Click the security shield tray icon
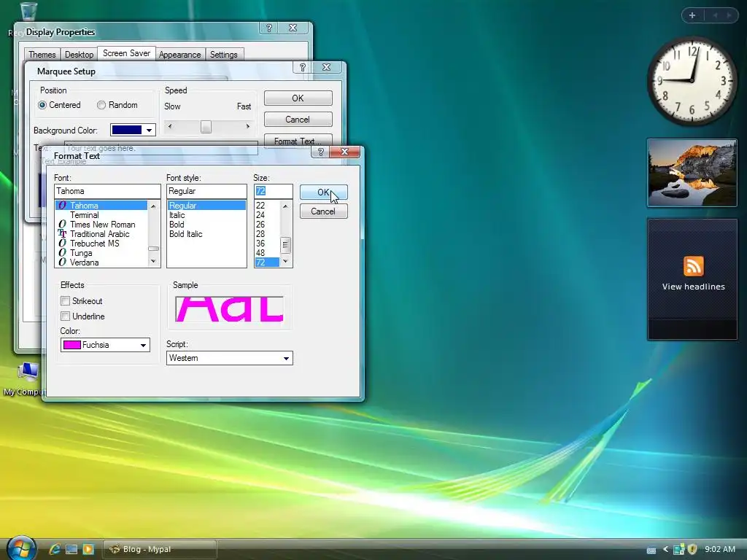 click(x=692, y=549)
